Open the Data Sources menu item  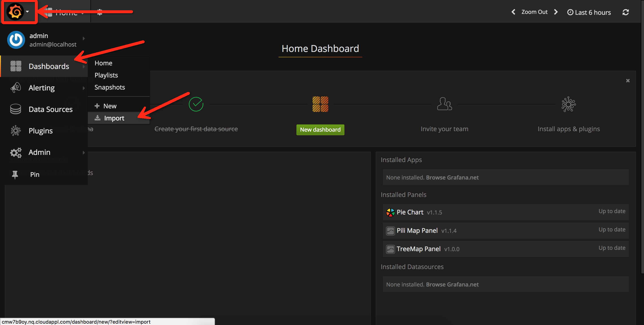(44, 109)
